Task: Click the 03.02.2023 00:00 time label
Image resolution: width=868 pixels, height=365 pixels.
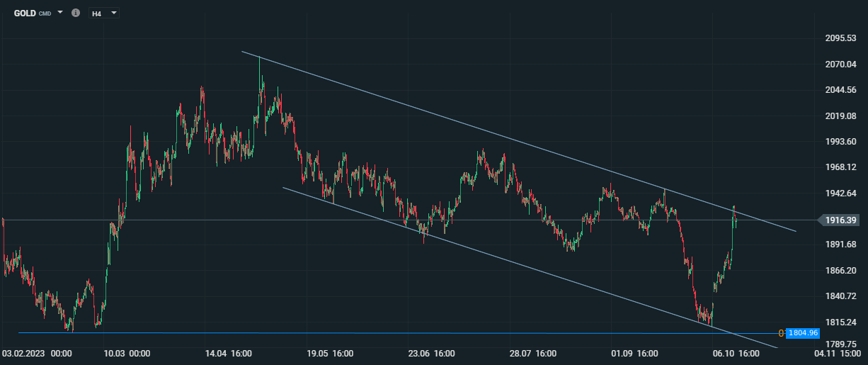Action: click(38, 353)
